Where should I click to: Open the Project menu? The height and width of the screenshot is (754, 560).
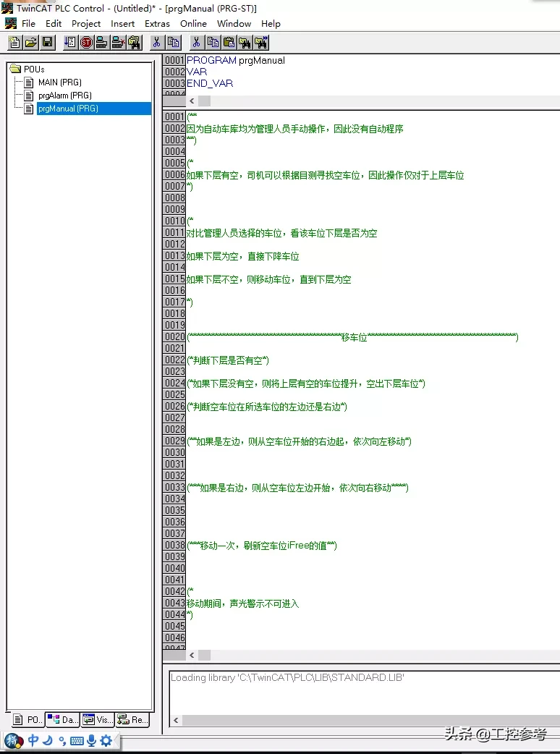pos(86,24)
